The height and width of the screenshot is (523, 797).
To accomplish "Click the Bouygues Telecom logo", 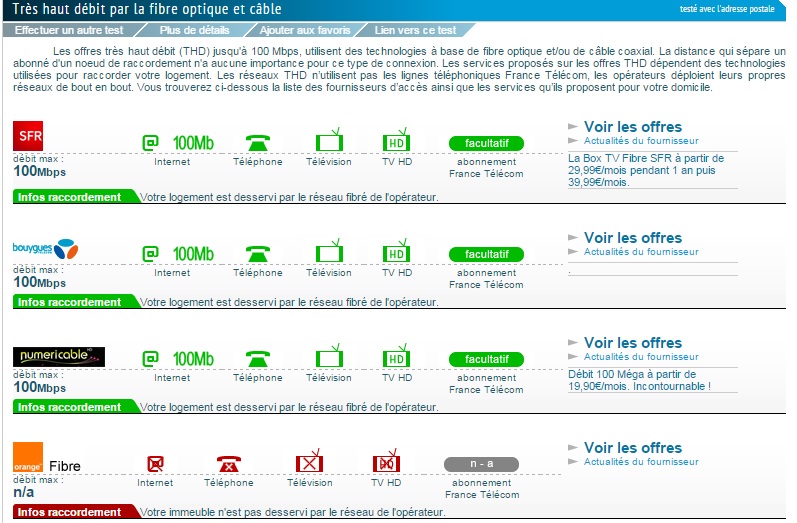I will 45,249.
